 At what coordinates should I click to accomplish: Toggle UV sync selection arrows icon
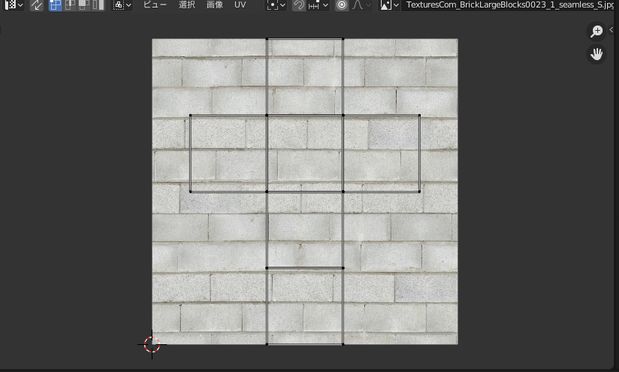click(x=37, y=5)
